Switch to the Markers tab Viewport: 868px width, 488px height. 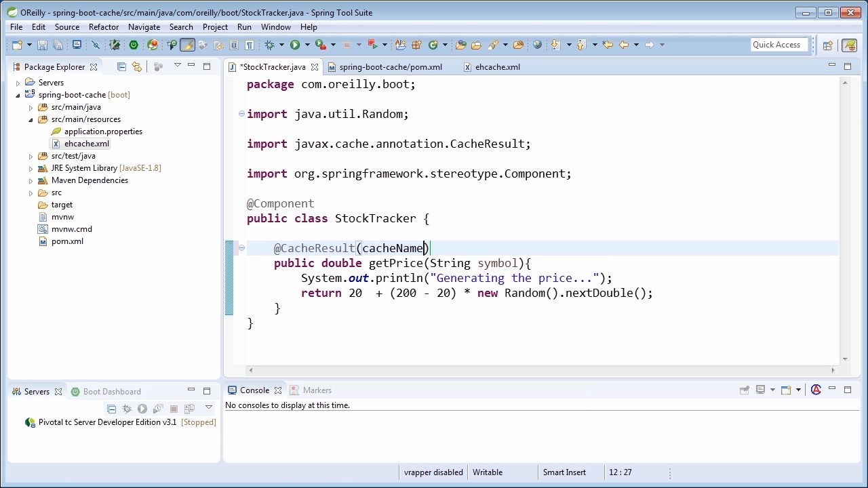(311, 390)
